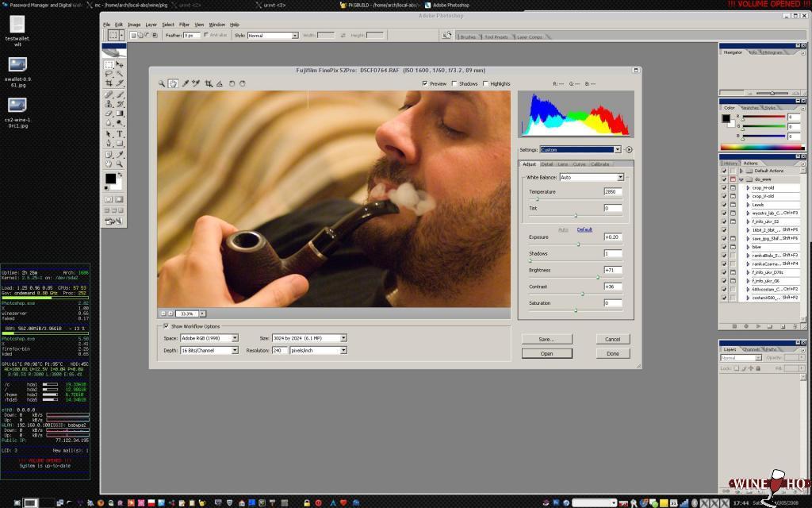Pick the Color Sampler tool in Camera Raw

(197, 83)
